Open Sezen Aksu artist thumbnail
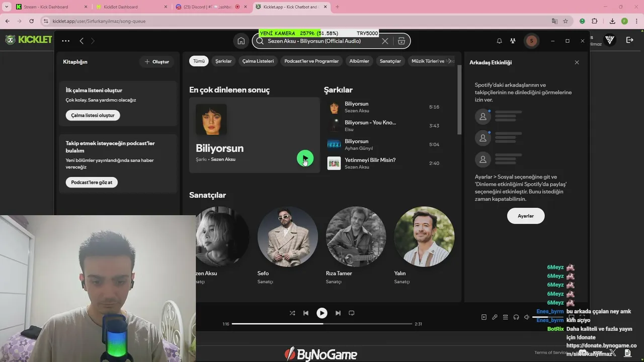 click(222, 236)
